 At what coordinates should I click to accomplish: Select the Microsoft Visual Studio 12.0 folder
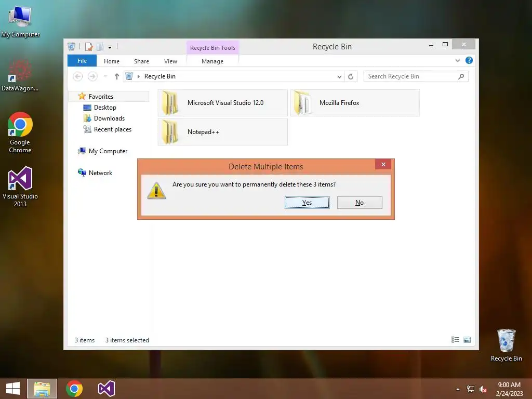pyautogui.click(x=222, y=103)
